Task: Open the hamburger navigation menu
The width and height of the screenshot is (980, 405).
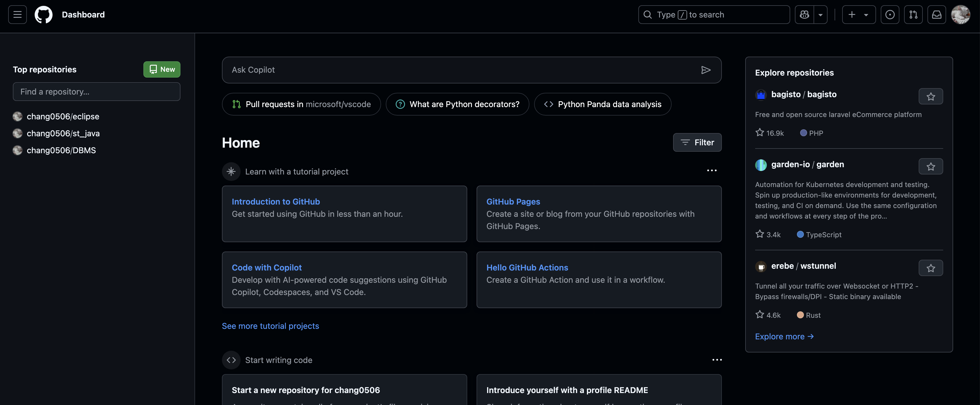Action: [x=18, y=15]
